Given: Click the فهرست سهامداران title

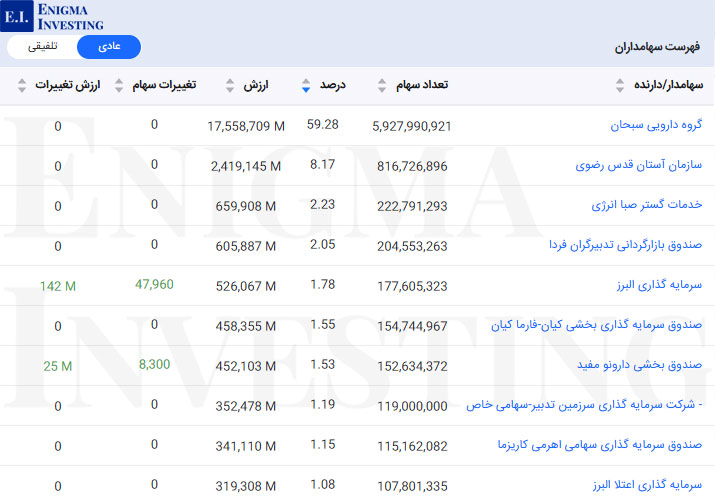Looking at the screenshot, I should point(657,47).
